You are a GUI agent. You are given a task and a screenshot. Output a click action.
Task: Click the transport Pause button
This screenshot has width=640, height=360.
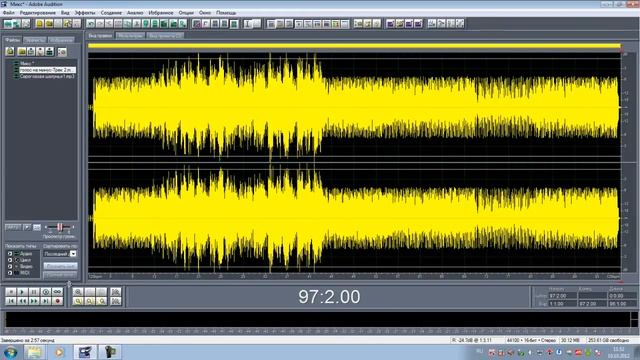[34, 292]
